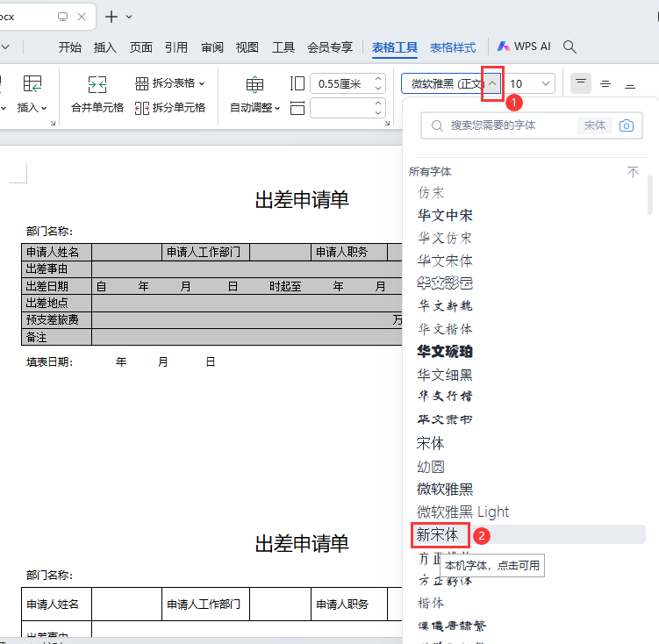
Task: Open the 审阅 tab
Action: pyautogui.click(x=211, y=47)
